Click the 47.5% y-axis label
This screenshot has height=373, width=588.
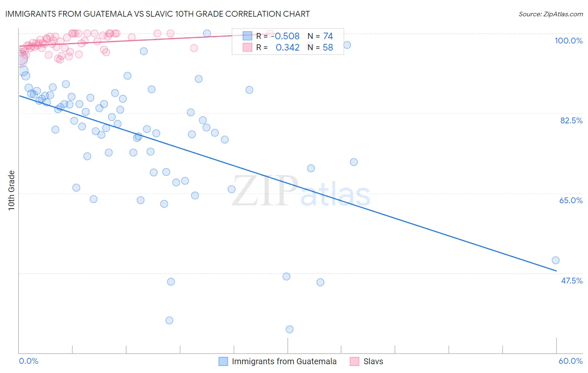tap(571, 281)
